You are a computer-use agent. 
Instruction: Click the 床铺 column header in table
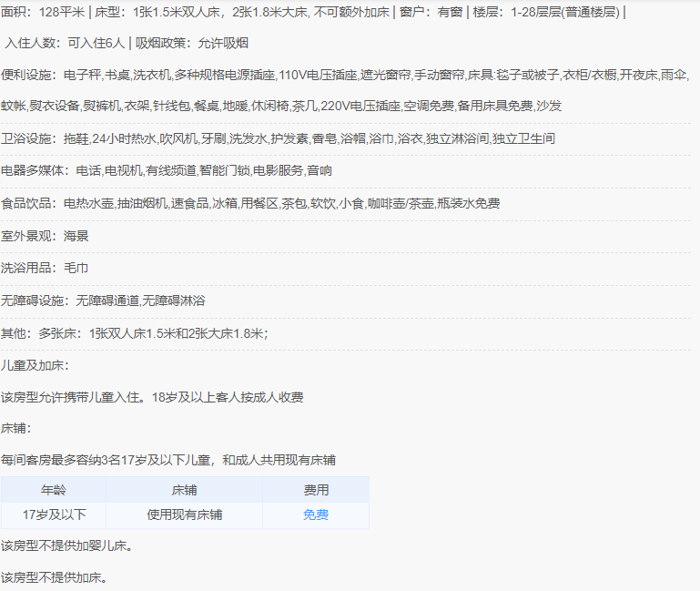point(185,490)
